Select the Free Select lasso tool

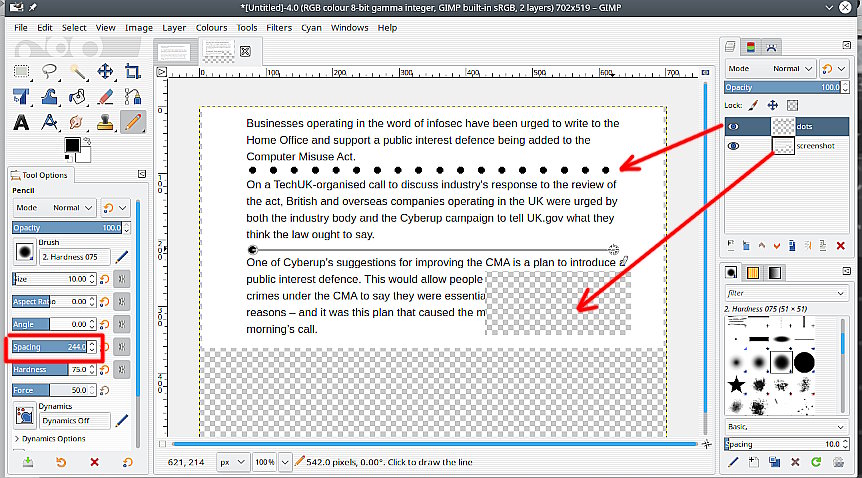[x=49, y=72]
